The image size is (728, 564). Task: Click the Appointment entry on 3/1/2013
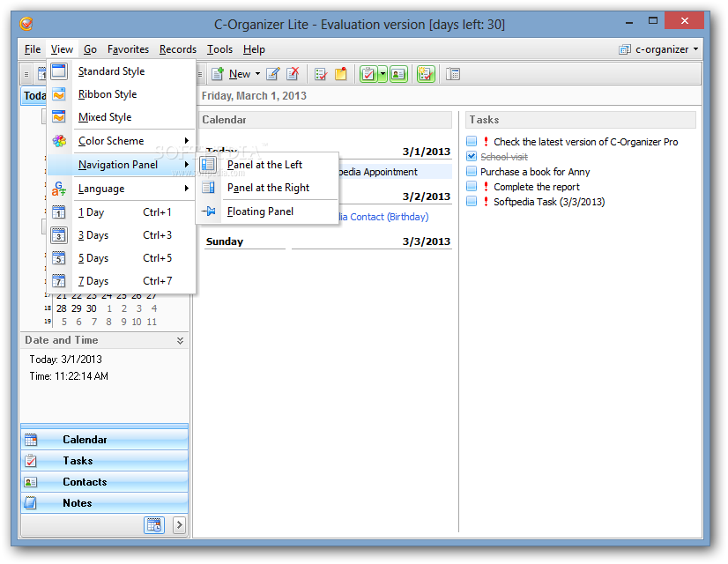395,171
